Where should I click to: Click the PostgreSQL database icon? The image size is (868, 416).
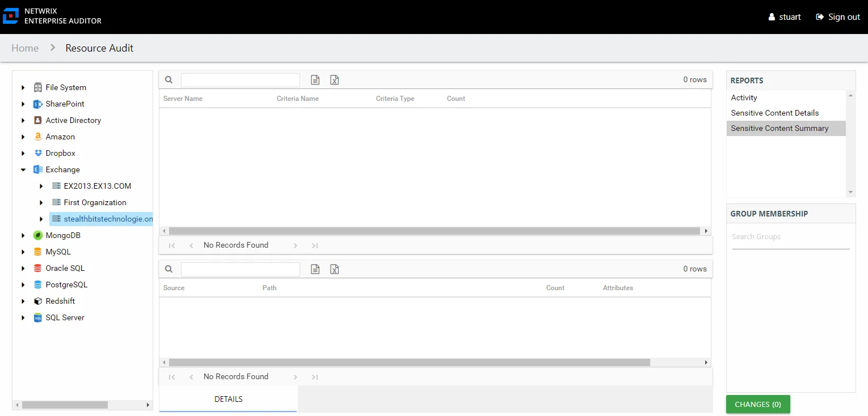click(x=38, y=285)
